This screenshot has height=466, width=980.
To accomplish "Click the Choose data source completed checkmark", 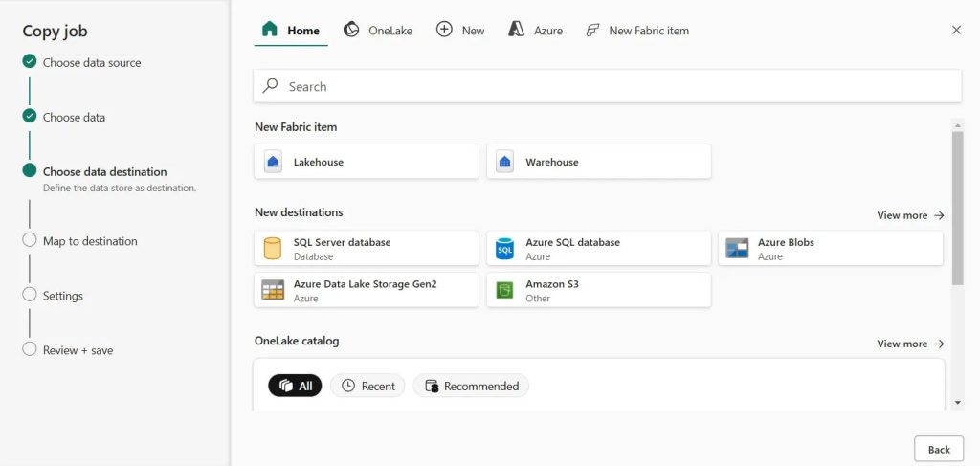I will [x=30, y=61].
